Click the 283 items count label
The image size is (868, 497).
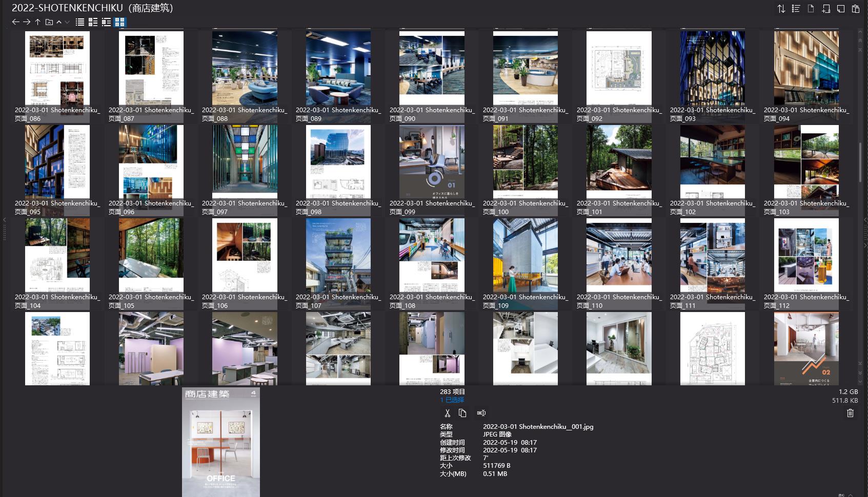[x=452, y=391]
